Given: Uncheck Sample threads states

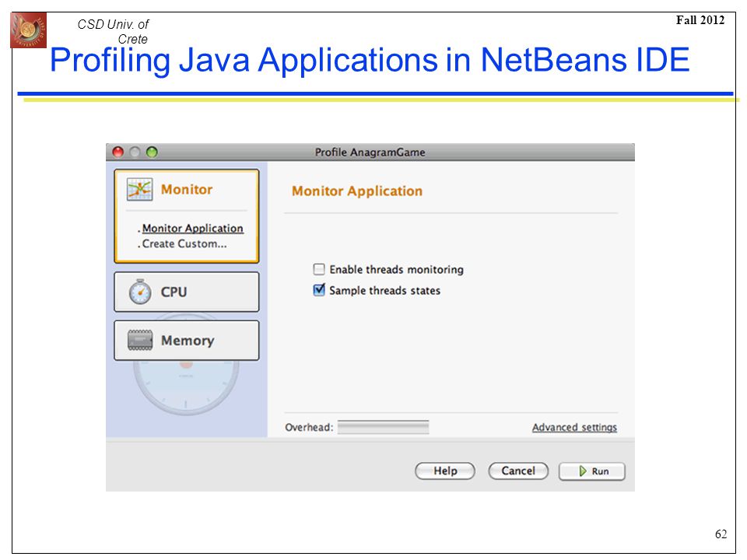Looking at the screenshot, I should (x=319, y=290).
